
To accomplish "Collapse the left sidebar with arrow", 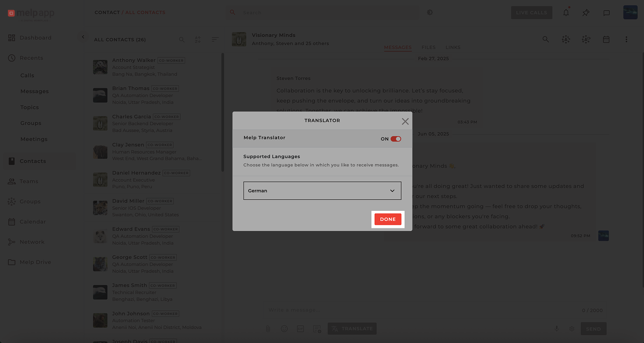I will point(83,37).
